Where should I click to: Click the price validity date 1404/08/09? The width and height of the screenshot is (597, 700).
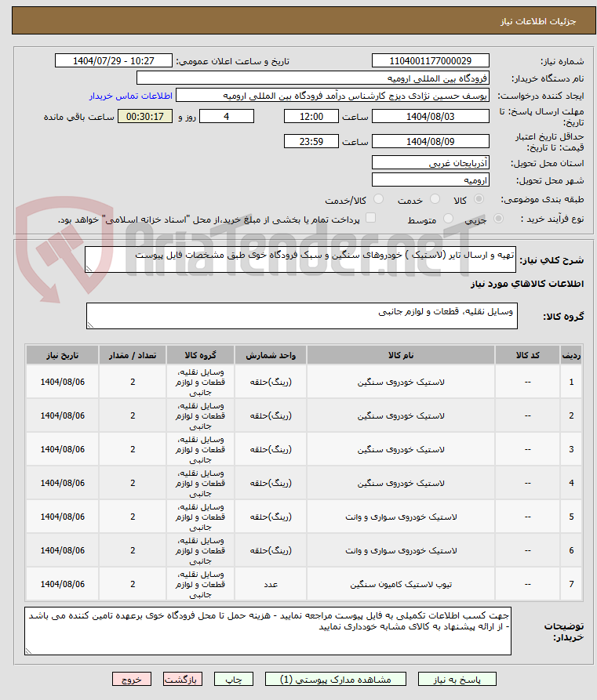coord(431,142)
